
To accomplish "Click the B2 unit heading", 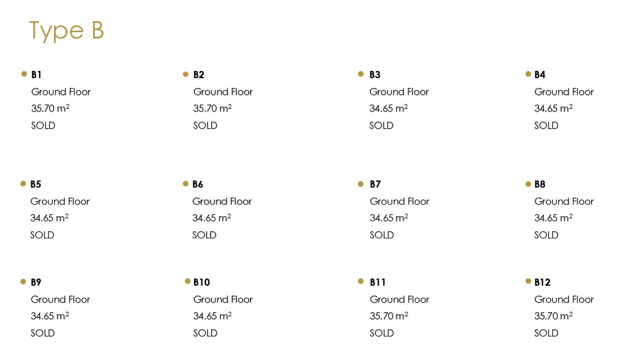I will [199, 75].
